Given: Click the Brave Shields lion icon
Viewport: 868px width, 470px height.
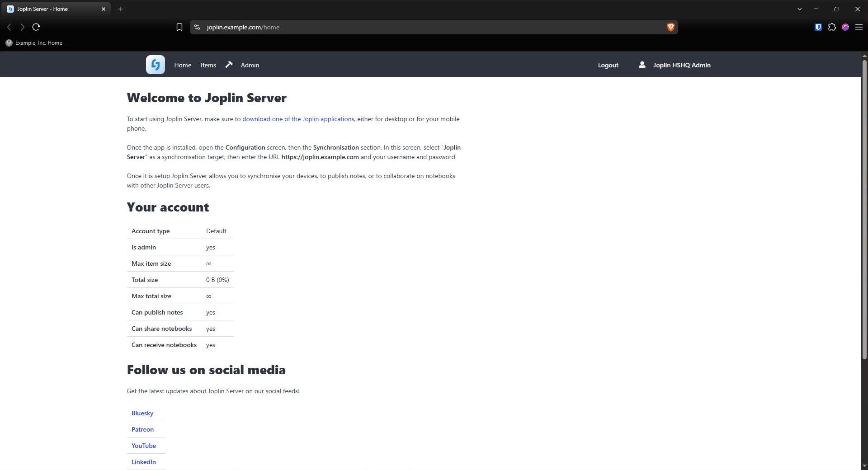Looking at the screenshot, I should click(670, 27).
